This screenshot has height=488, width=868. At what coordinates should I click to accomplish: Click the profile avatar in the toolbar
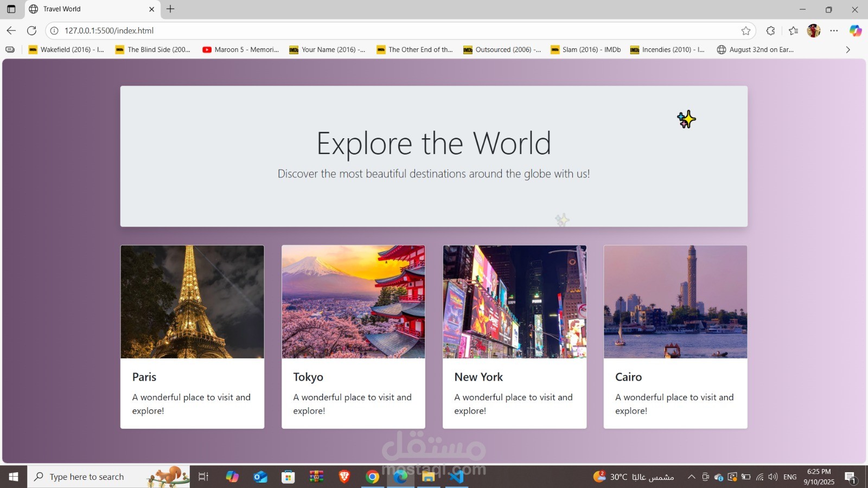click(x=813, y=31)
